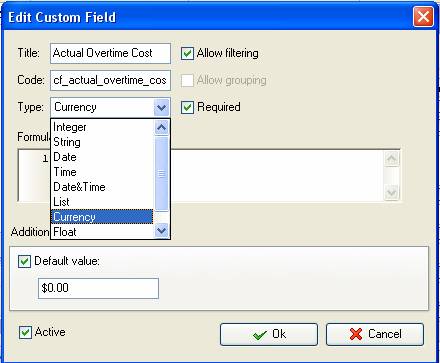
Task: Toggle the Allow filtering checkbox
Action: click(x=187, y=53)
